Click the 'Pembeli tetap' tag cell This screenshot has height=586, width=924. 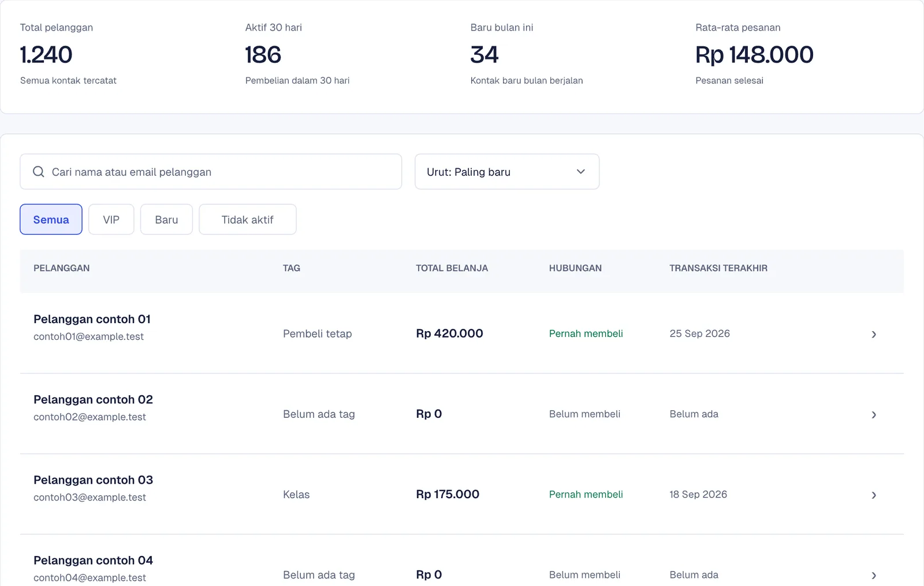coord(317,333)
